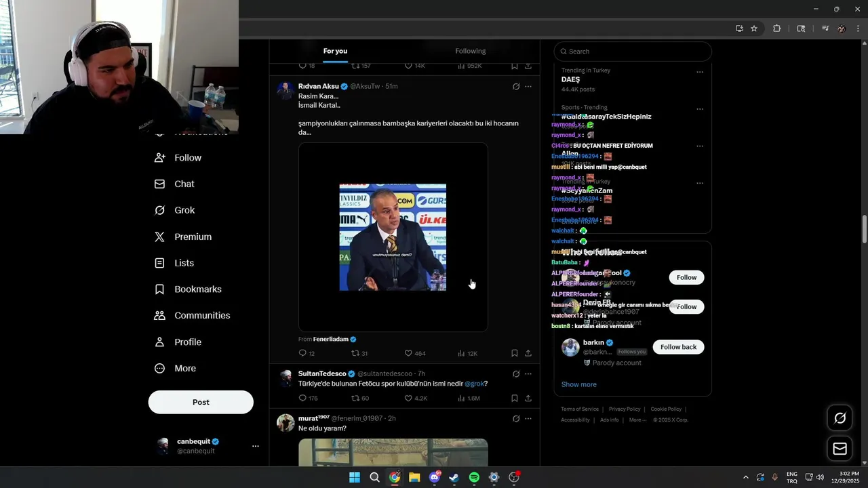Open Steam from the taskbar
The width and height of the screenshot is (868, 488).
(454, 478)
